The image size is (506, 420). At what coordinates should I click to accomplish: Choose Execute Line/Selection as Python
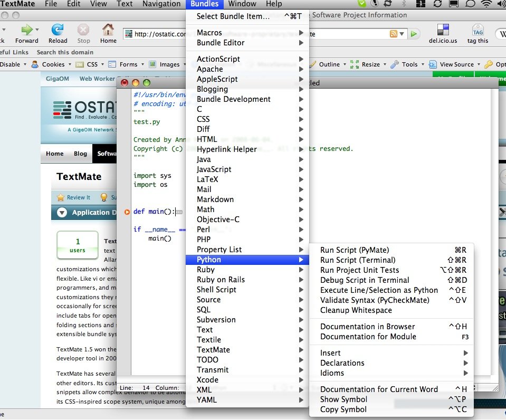391,290
